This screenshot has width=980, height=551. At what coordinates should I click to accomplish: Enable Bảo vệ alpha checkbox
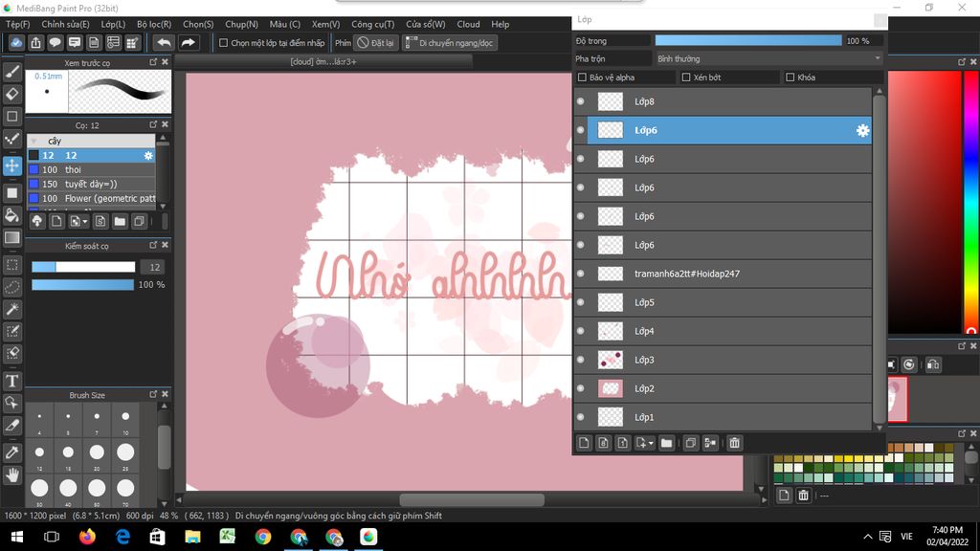583,77
